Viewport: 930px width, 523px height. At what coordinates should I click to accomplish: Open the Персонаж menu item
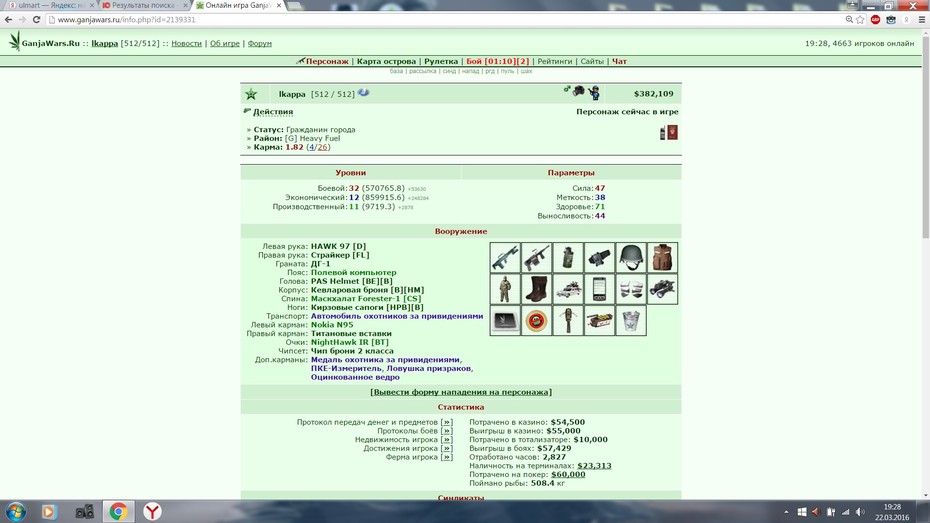coord(327,61)
